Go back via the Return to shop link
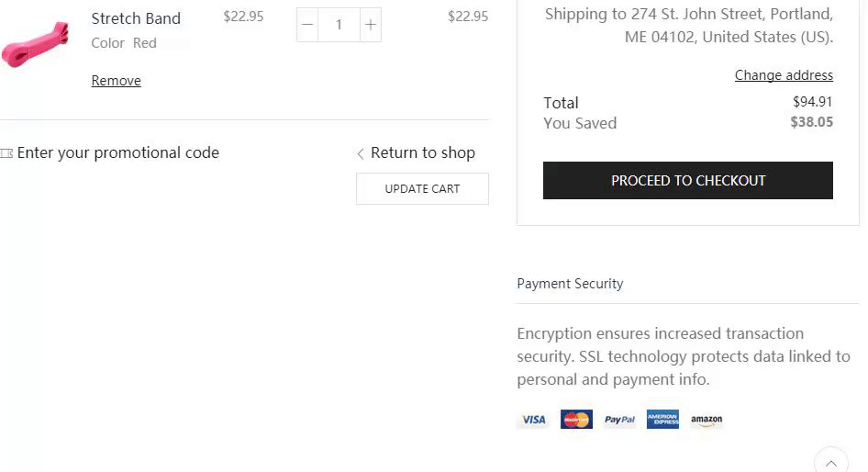 pos(423,153)
